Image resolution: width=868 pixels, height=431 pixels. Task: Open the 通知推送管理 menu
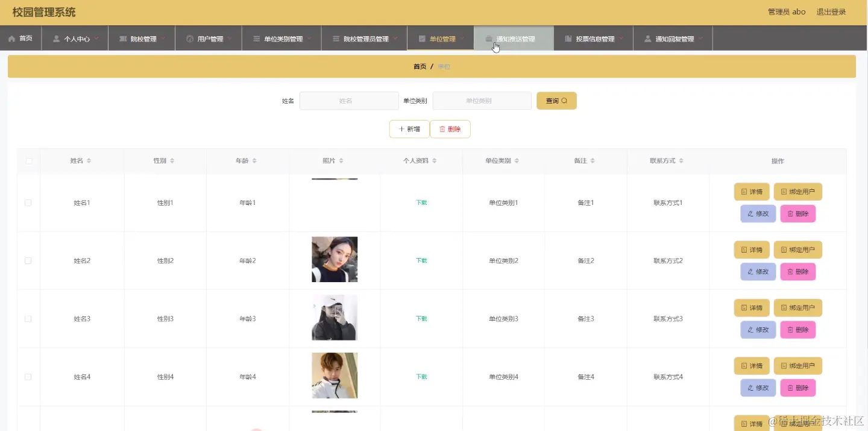514,39
